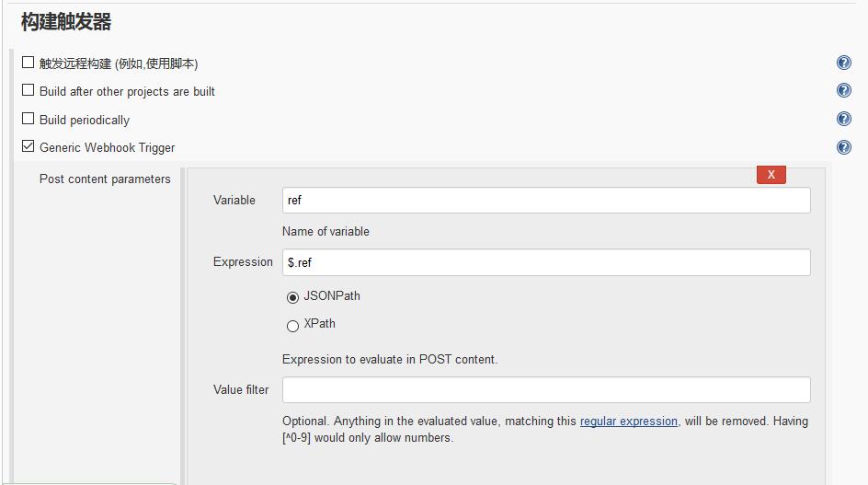Check Build after other projects are built
The image size is (868, 485).
click(x=28, y=90)
